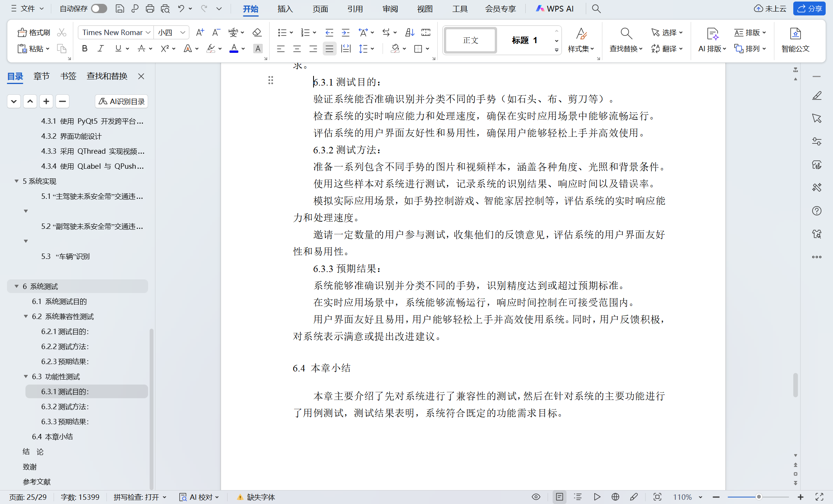This screenshot has height=504, width=833.
Task: Click the Save document icon
Action: point(120,8)
